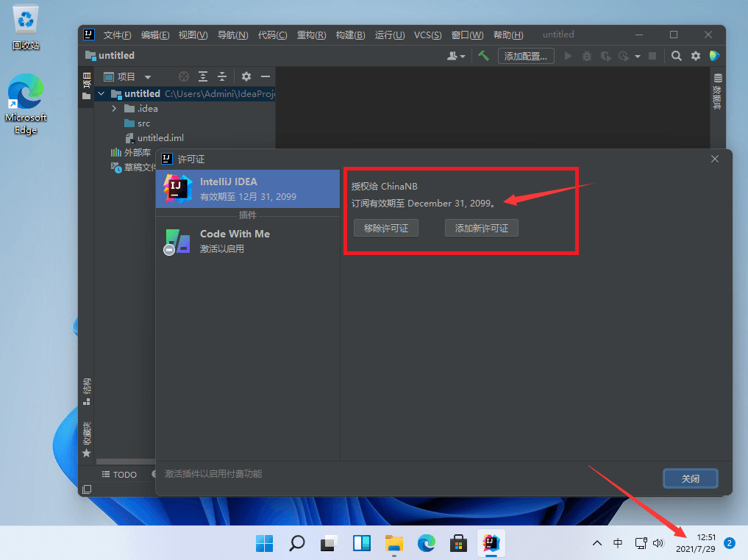The width and height of the screenshot is (748, 560).
Task: Click the Run play icon
Action: (568, 56)
